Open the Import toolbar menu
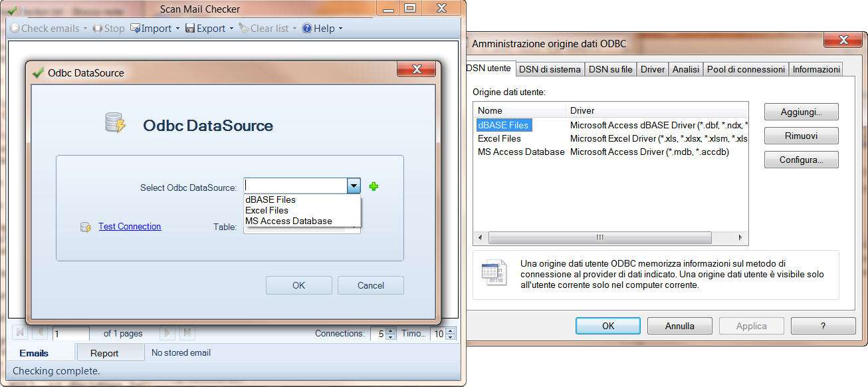The height and width of the screenshot is (387, 868). click(x=155, y=29)
